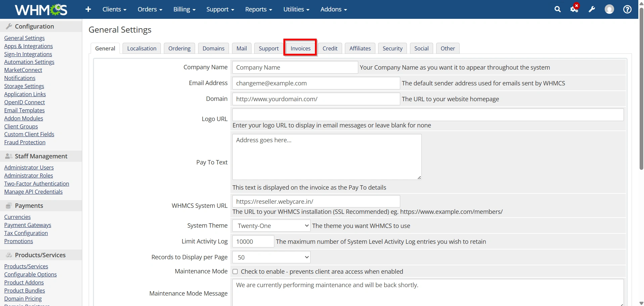644x306 pixels.
Task: Focus the Logo URL field
Action: (428, 115)
